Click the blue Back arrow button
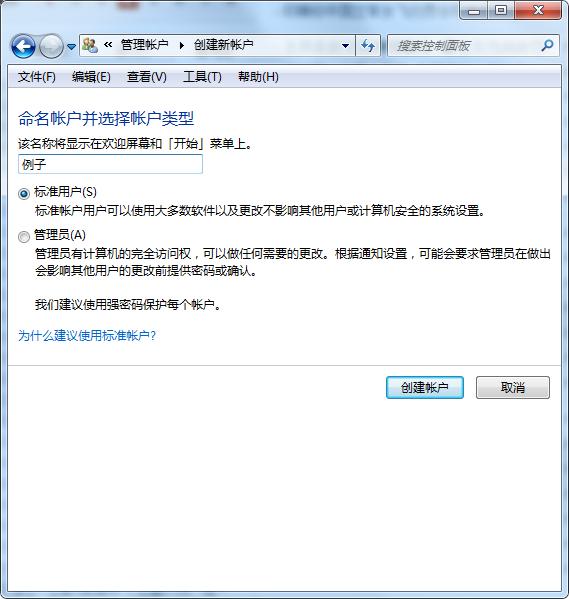The image size is (569, 599). 23,46
